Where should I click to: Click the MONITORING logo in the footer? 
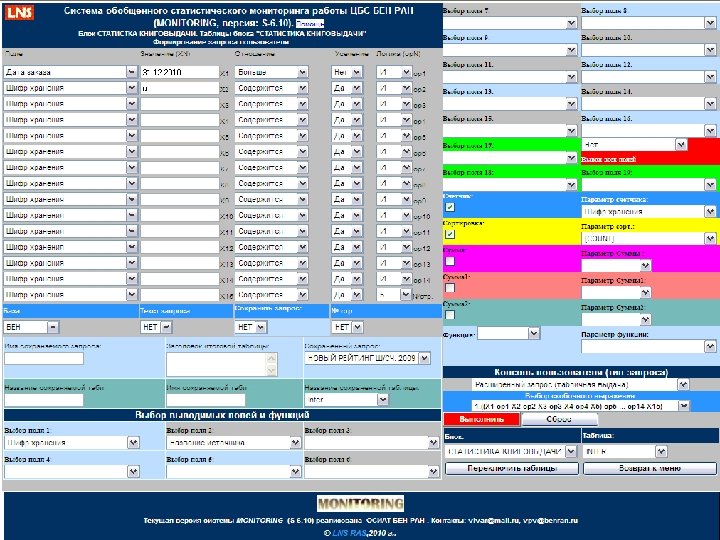[360, 503]
